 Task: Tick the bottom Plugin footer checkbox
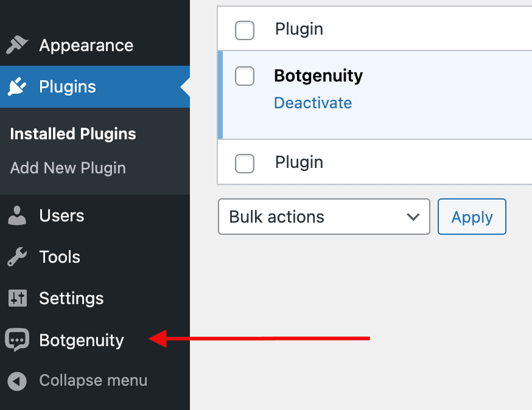click(245, 164)
